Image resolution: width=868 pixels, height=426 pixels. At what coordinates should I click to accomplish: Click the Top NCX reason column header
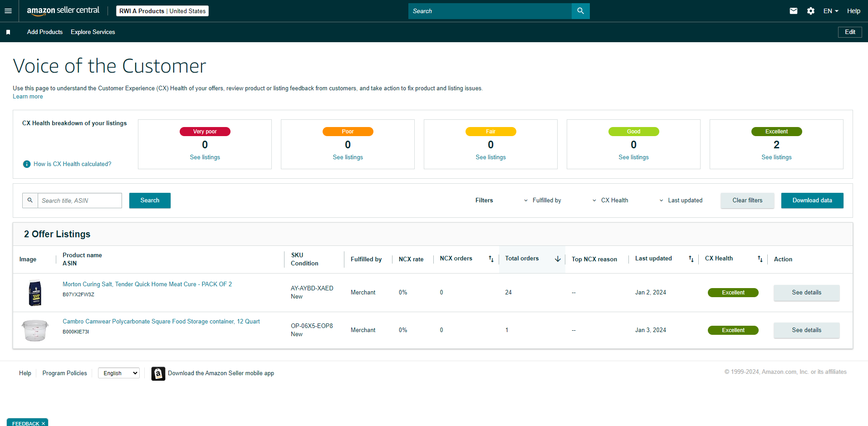click(x=594, y=260)
